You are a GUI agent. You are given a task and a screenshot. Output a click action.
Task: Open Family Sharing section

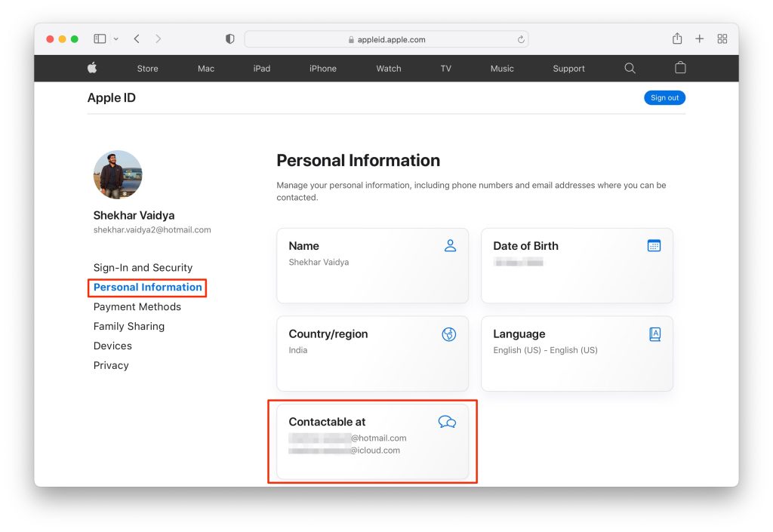[x=128, y=326]
